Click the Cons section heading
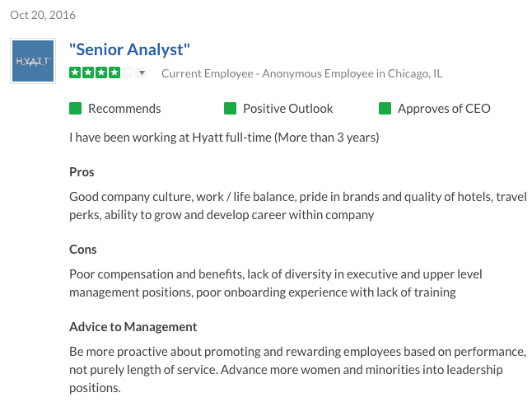532x402 pixels. click(x=83, y=250)
